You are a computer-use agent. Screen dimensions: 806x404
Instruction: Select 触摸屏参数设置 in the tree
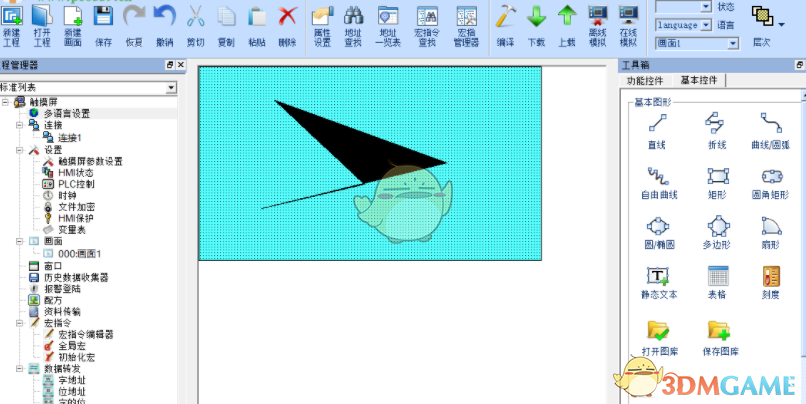point(90,161)
